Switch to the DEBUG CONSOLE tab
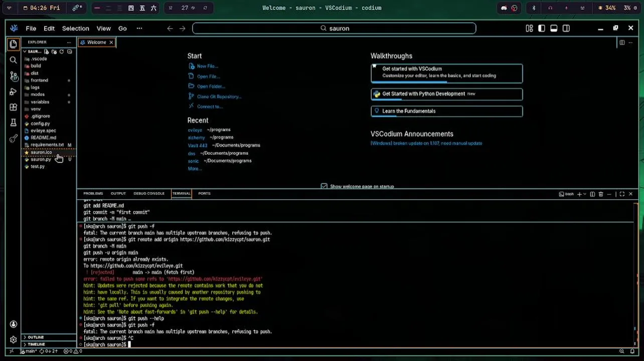 point(148,194)
